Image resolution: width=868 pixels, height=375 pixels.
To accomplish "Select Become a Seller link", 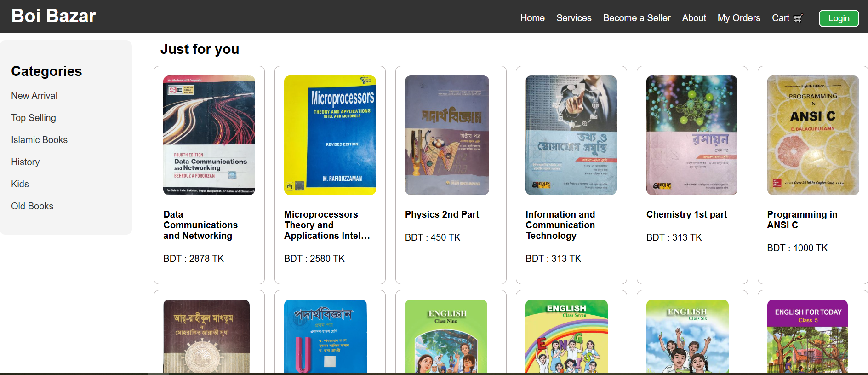I will 637,18.
